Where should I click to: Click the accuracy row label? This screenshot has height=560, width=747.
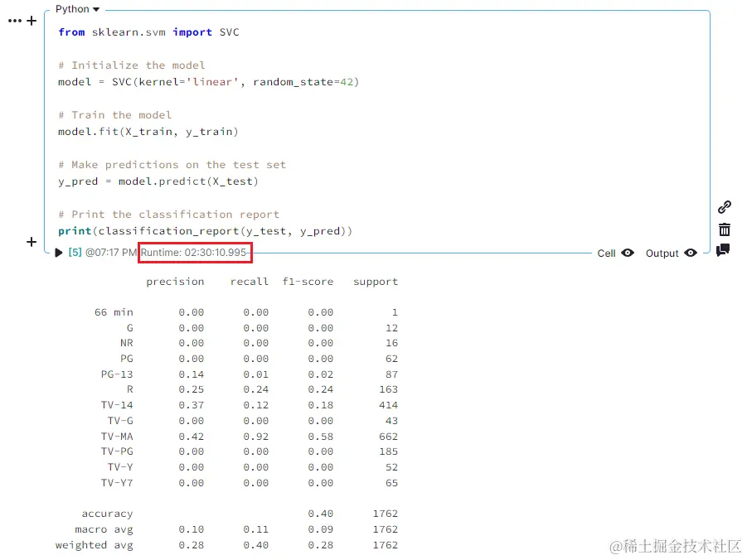coord(107,514)
